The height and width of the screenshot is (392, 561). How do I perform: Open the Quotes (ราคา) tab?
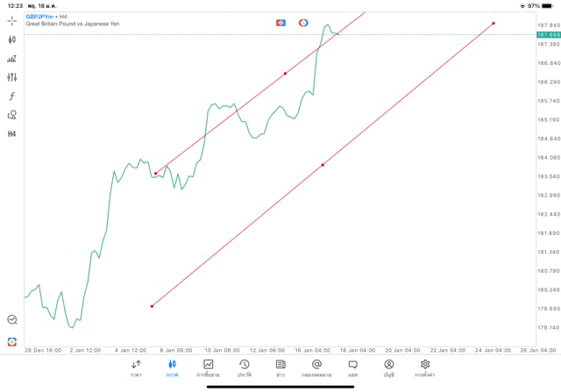[x=136, y=367]
